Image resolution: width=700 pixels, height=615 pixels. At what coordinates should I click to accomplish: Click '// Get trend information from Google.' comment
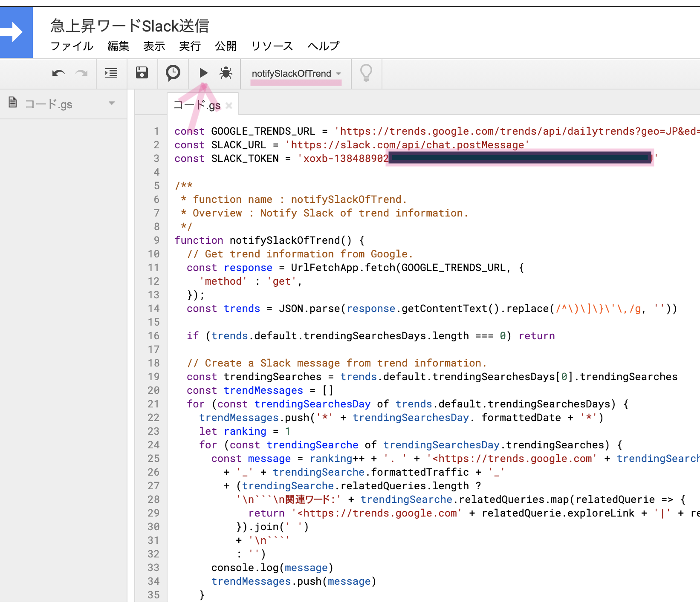coord(300,254)
